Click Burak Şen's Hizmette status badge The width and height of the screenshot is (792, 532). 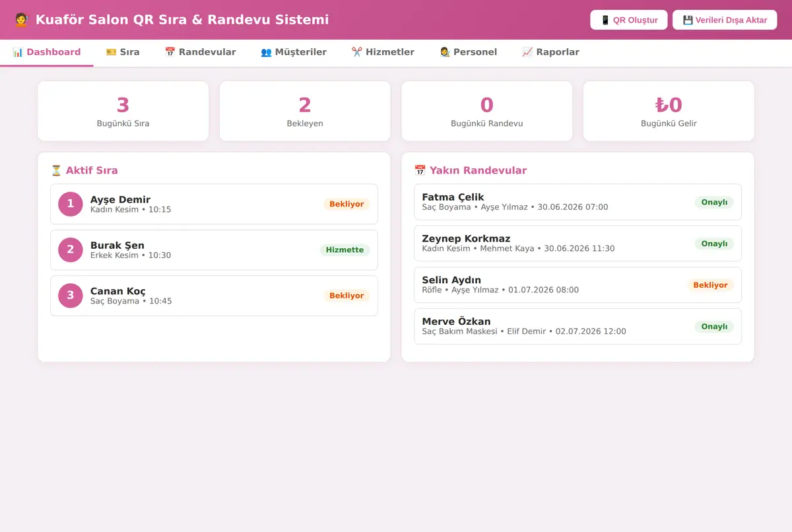[345, 250]
